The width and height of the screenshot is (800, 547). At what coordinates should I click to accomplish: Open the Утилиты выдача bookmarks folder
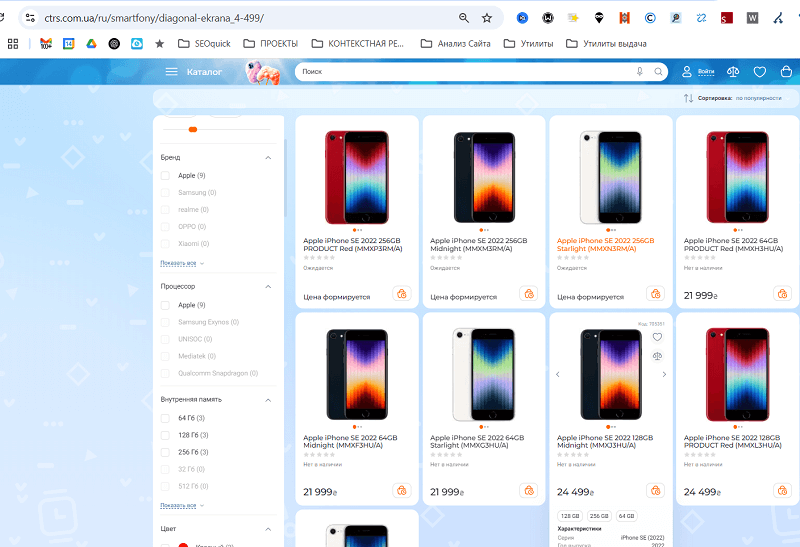[x=606, y=44]
